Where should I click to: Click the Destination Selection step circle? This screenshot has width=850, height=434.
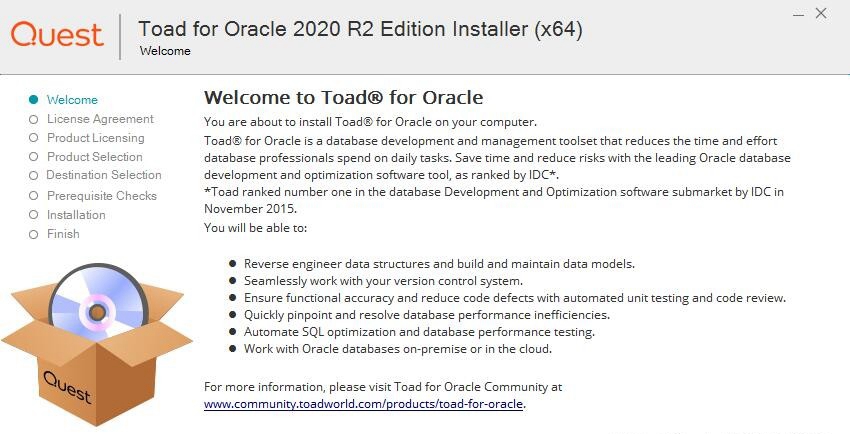tap(34, 176)
